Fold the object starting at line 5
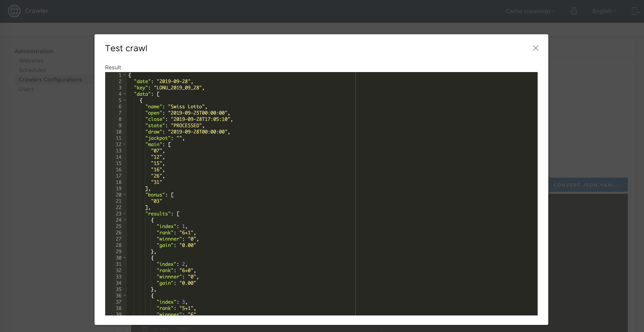Image resolution: width=644 pixels, height=332 pixels. (x=124, y=100)
